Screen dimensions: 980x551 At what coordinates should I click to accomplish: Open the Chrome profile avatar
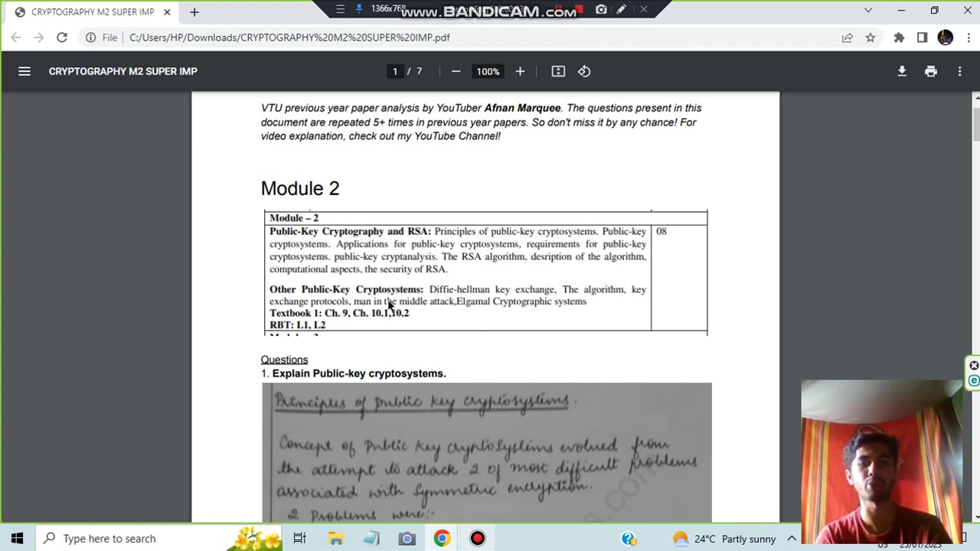coord(946,37)
